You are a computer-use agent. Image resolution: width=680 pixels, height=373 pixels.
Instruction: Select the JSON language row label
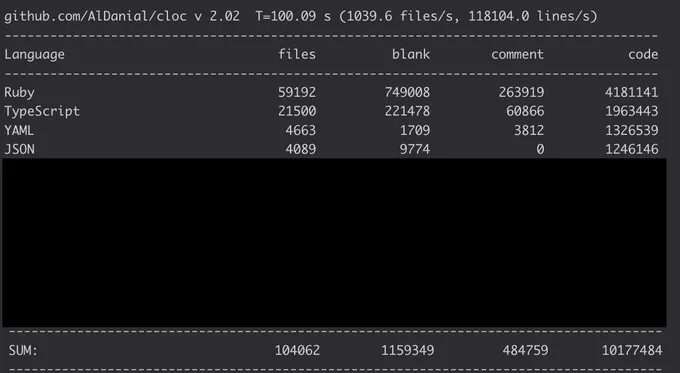point(19,149)
